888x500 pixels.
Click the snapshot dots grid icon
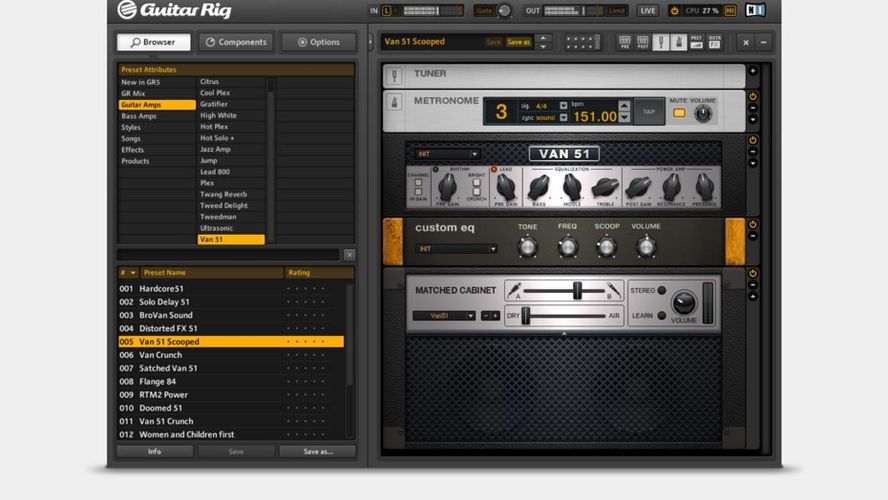[x=582, y=42]
